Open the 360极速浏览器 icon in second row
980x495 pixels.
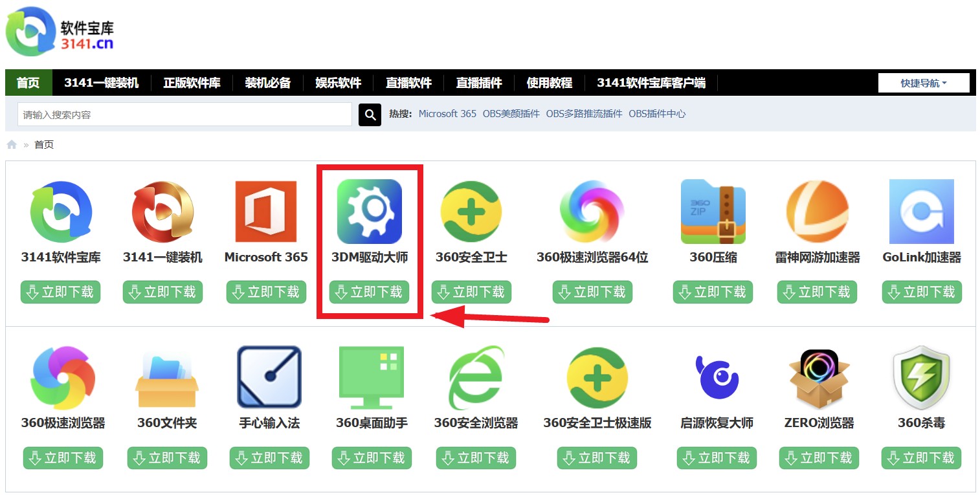(63, 378)
